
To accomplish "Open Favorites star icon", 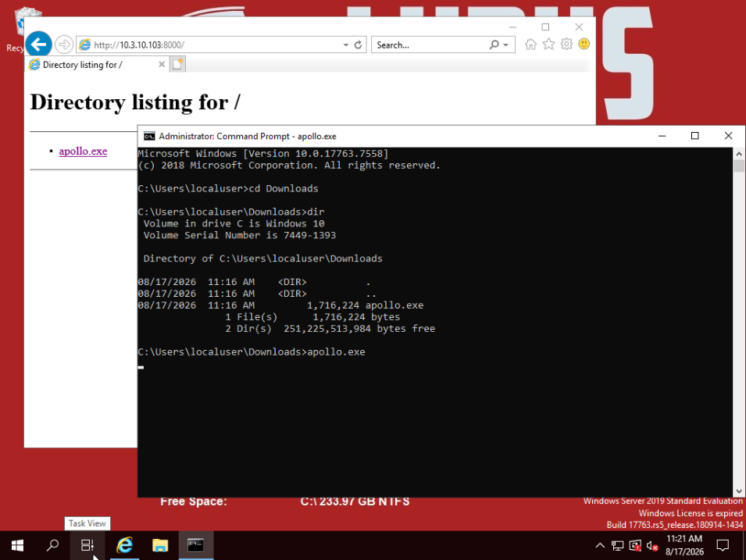I will [x=548, y=45].
